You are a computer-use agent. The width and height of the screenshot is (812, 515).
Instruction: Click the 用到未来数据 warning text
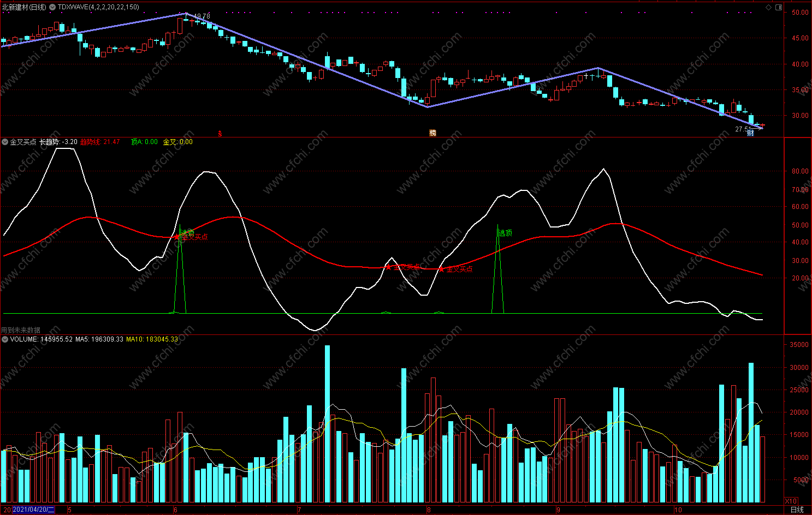pyautogui.click(x=21, y=330)
